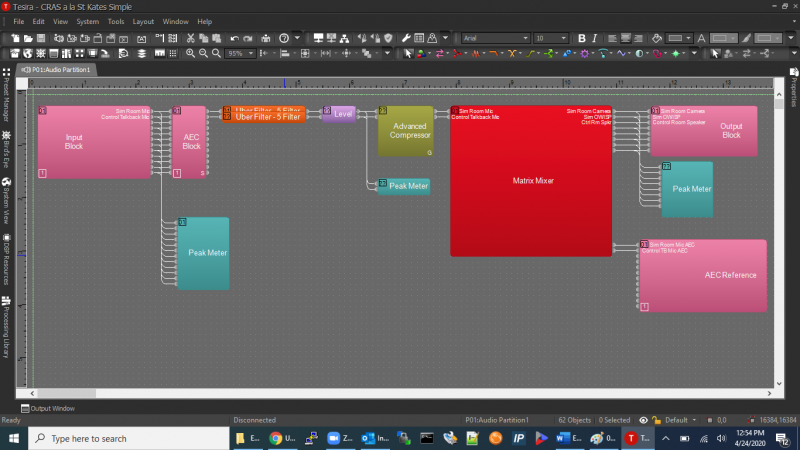
Task: Toggle the grid dots display icon
Action: 173,53
